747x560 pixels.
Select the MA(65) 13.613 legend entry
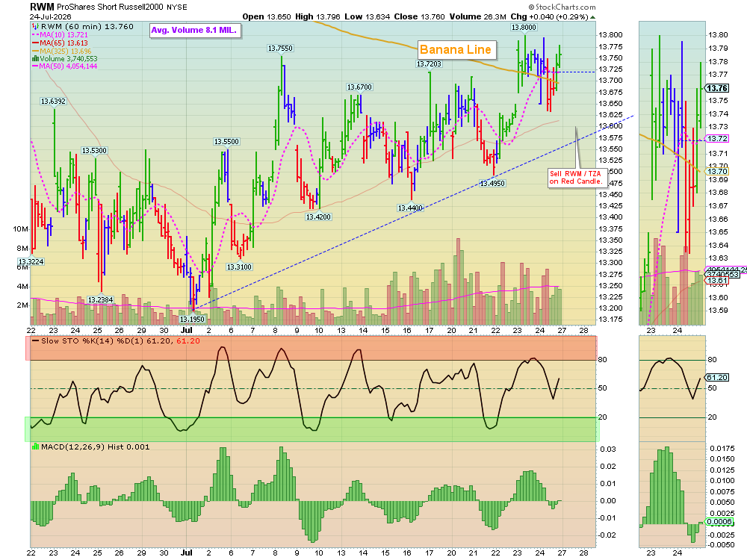coord(60,43)
